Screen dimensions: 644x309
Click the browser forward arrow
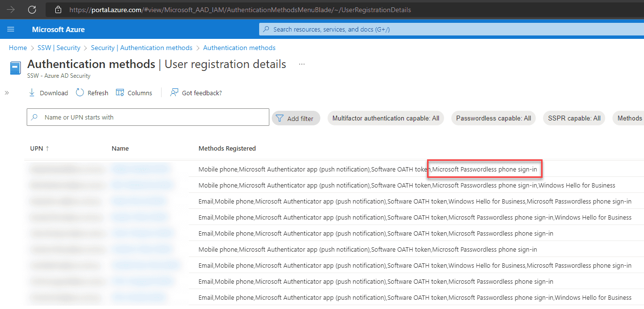point(11,9)
